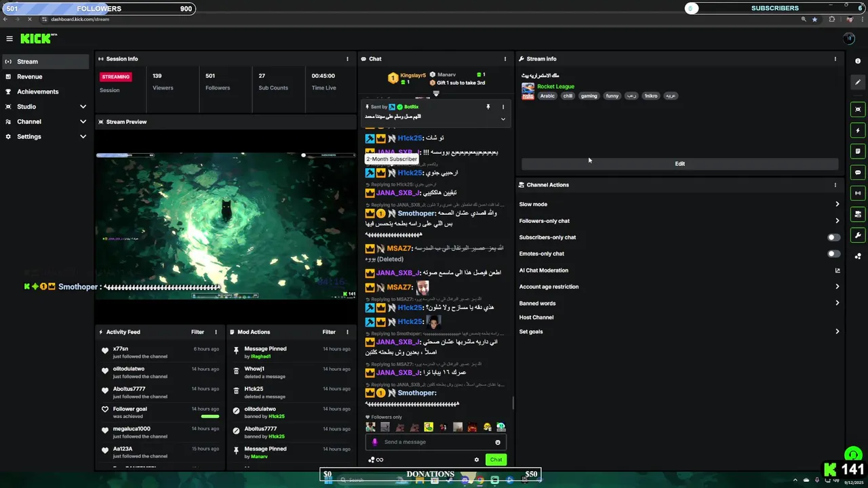Expand the pinned message chevron

502,119
